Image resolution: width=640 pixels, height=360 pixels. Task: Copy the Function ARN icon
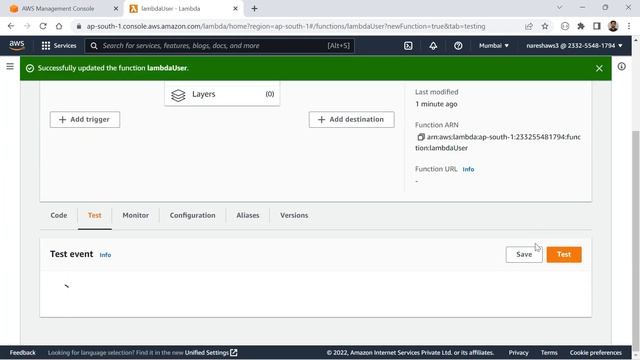421,137
